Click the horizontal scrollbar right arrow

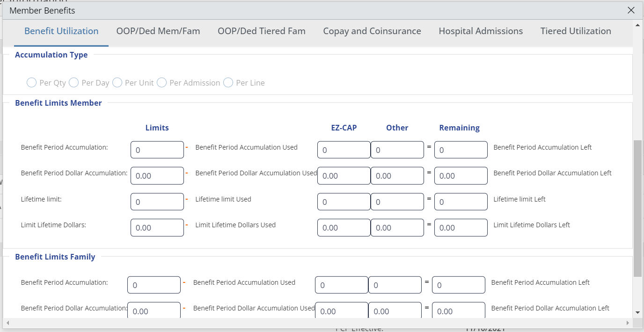click(628, 323)
